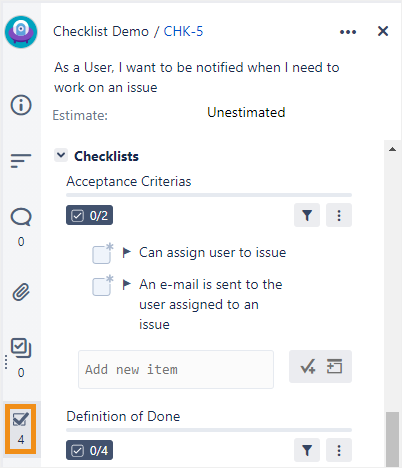Image resolution: width=402 pixels, height=468 pixels.
Task: Click the 'Add new item' text field
Action: click(176, 369)
